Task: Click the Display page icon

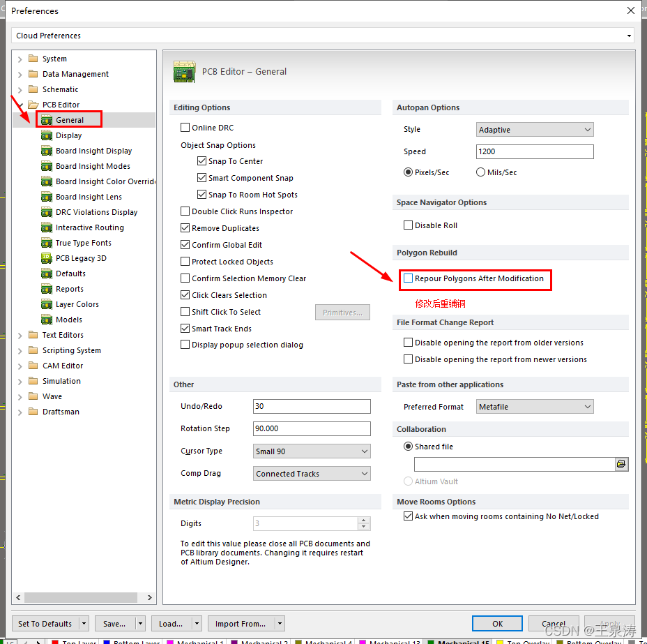Action: [47, 135]
